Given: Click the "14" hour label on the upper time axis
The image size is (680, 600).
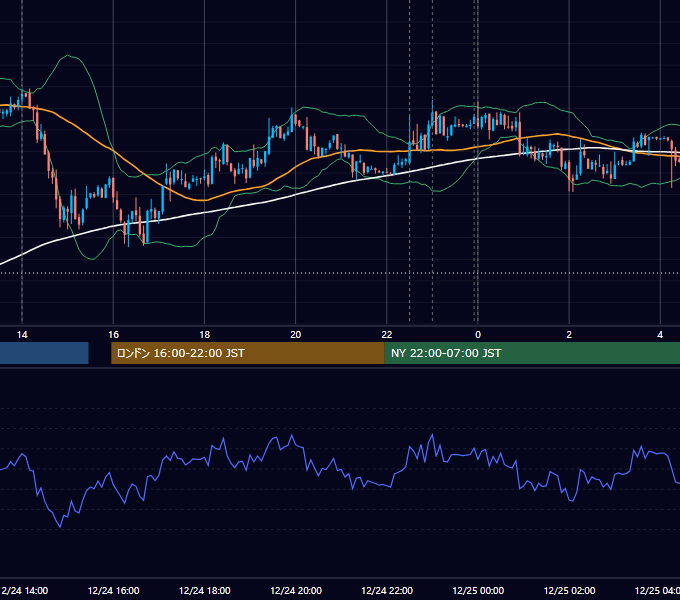Looking at the screenshot, I should tap(22, 335).
